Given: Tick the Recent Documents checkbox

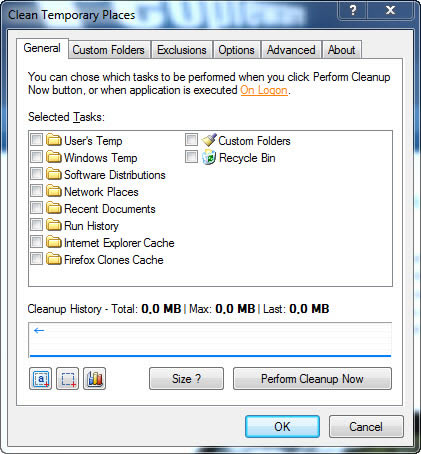Looking at the screenshot, I should (36, 208).
